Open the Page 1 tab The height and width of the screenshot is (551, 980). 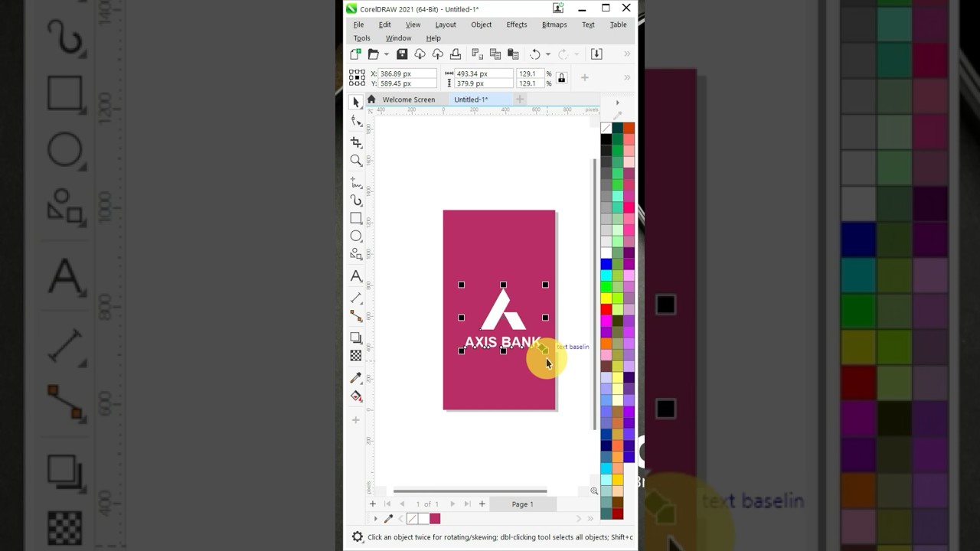pos(522,504)
